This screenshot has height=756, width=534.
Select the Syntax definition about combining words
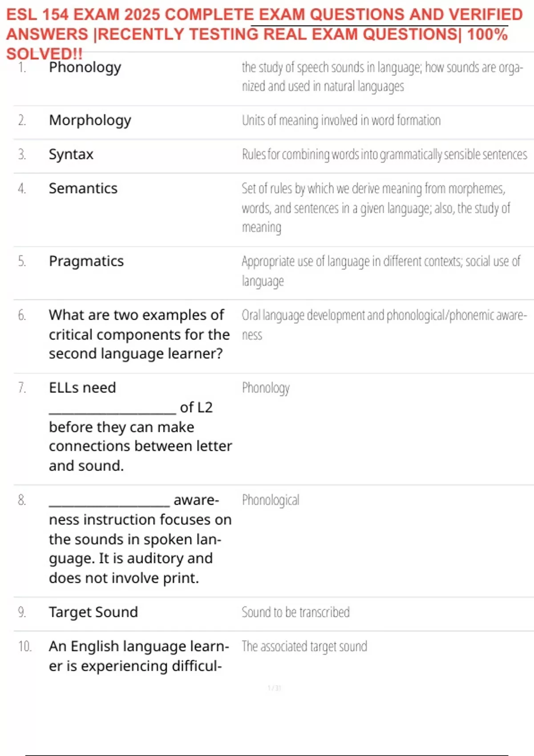pyautogui.click(x=384, y=154)
